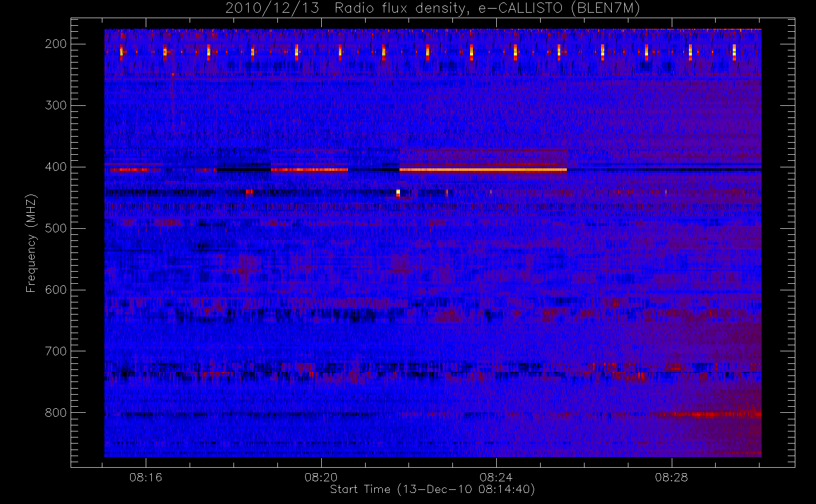Click the 700 frequency tick label
This screenshot has width=816, height=504.
[x=56, y=351]
